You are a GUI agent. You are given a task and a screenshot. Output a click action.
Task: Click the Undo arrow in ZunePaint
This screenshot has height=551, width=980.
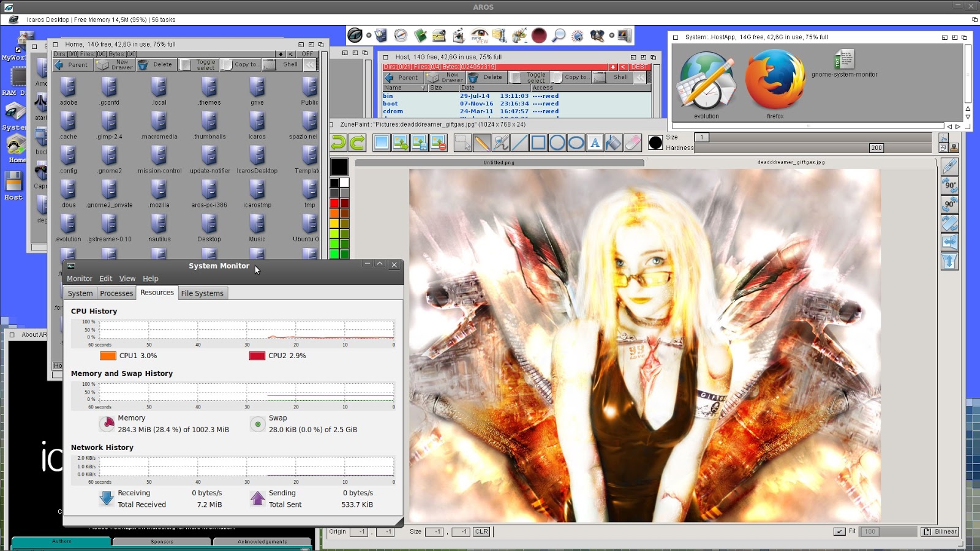click(337, 143)
